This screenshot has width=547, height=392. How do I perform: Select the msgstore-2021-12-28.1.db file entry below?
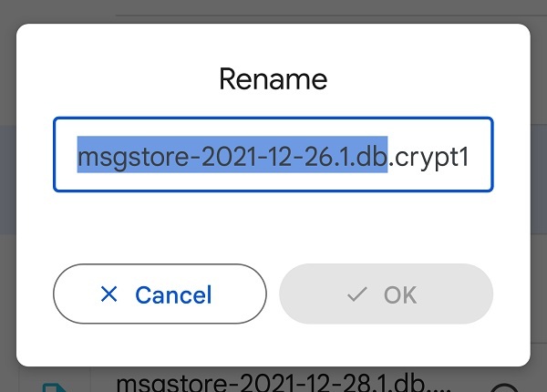[x=283, y=383]
